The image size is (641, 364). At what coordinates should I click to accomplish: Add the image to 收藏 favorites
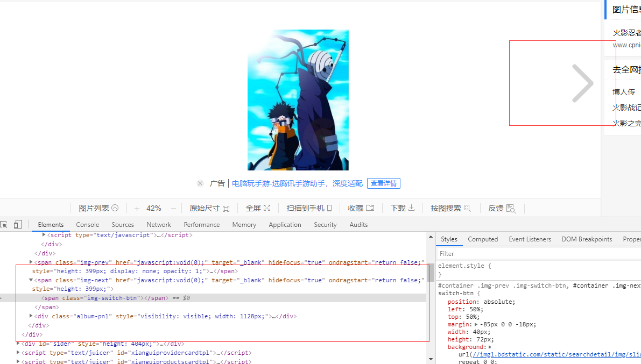click(x=361, y=209)
